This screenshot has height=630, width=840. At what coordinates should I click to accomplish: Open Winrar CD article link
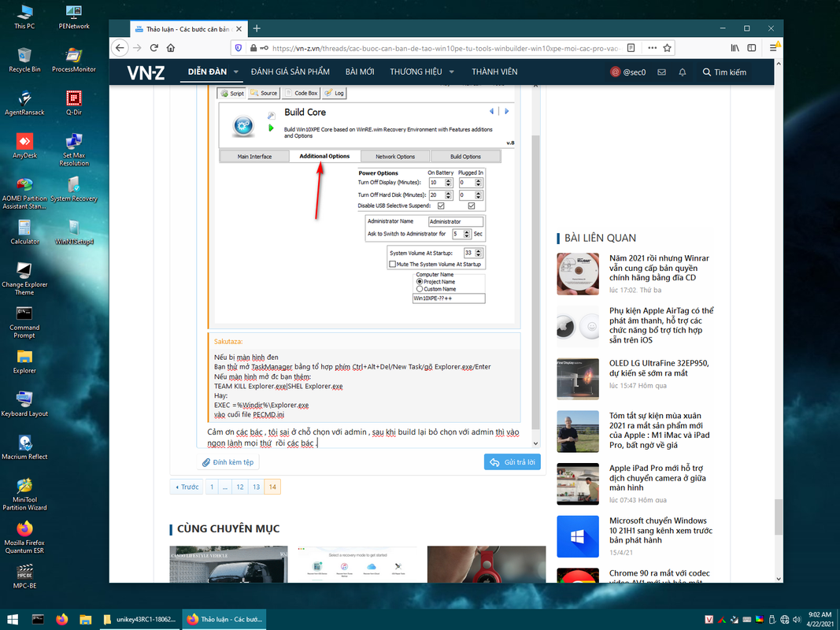pos(659,268)
